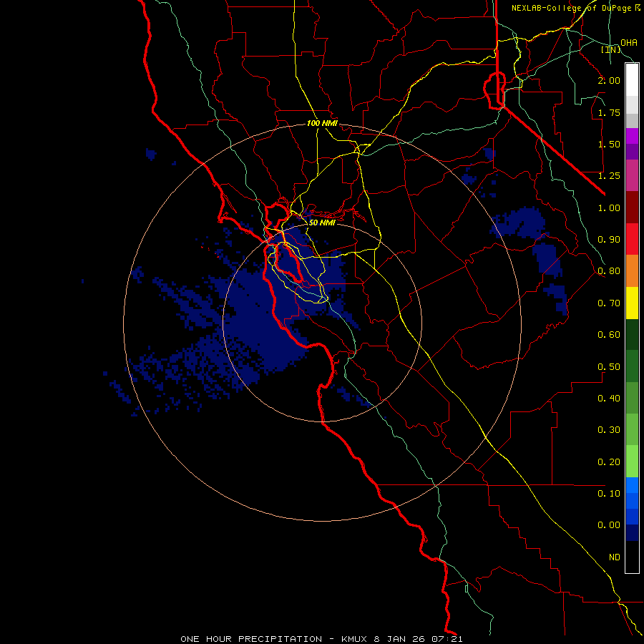Click the 0.60 legend value
644x644 pixels.
coord(609,335)
